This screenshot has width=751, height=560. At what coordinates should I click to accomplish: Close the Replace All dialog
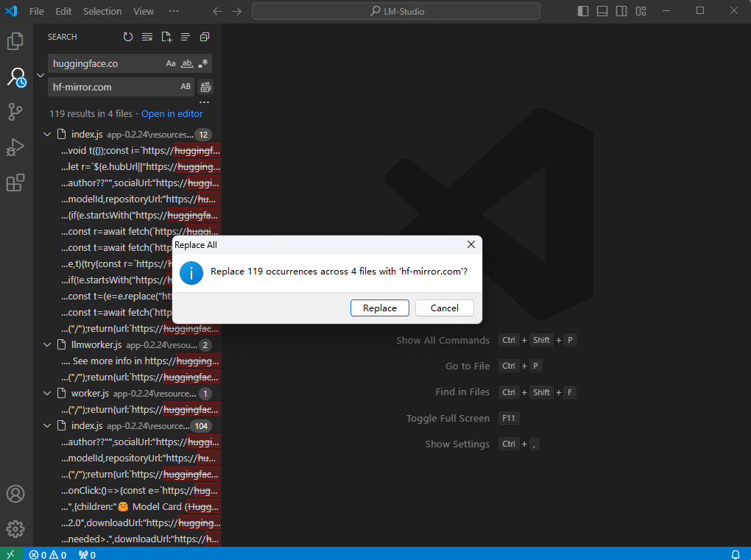470,244
